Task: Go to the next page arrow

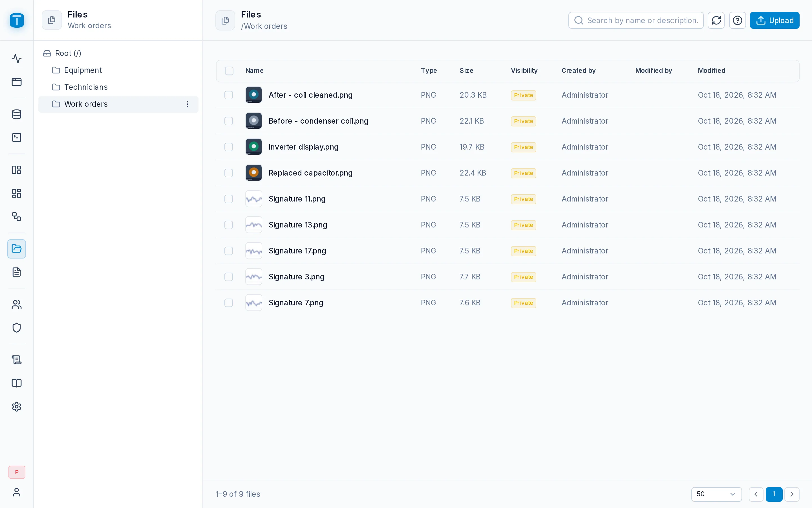Action: [792, 494]
